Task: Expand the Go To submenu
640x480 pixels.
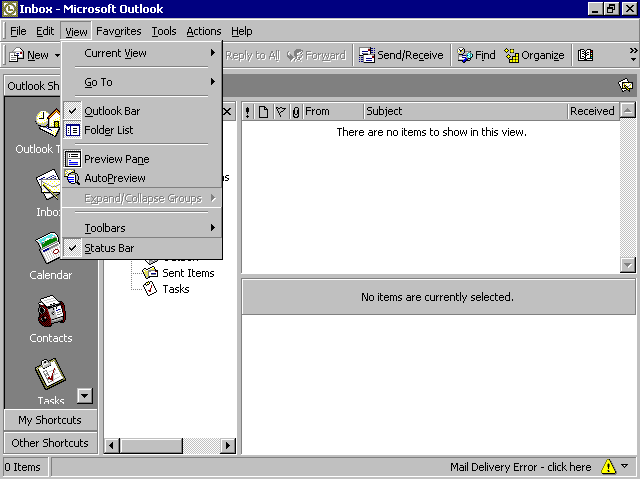Action: pyautogui.click(x=141, y=82)
